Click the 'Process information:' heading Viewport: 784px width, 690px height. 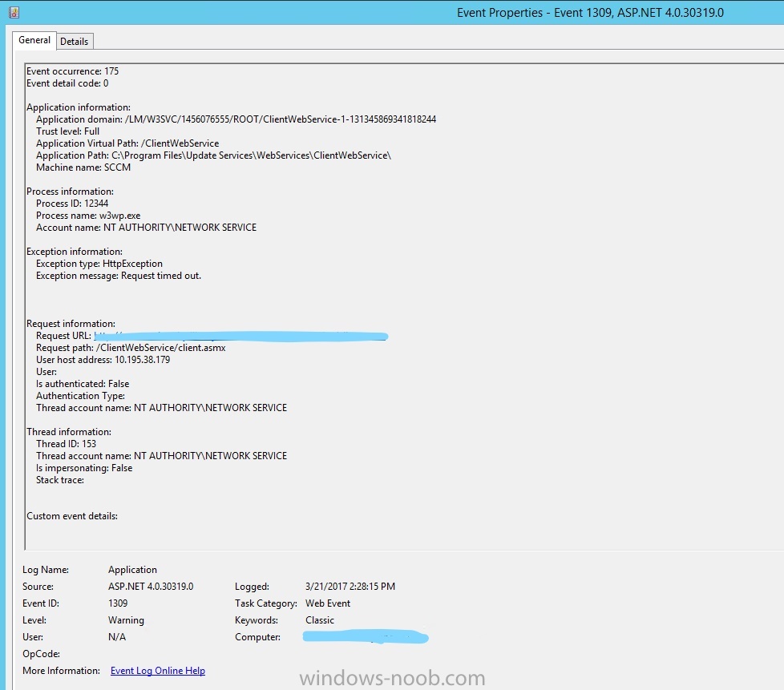[70, 191]
